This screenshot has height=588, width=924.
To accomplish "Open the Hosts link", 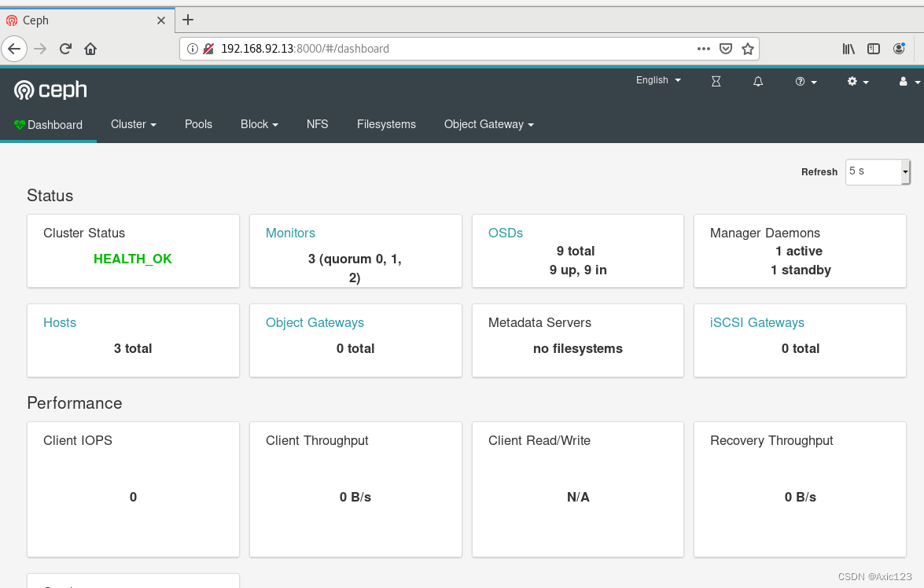I will pos(60,322).
